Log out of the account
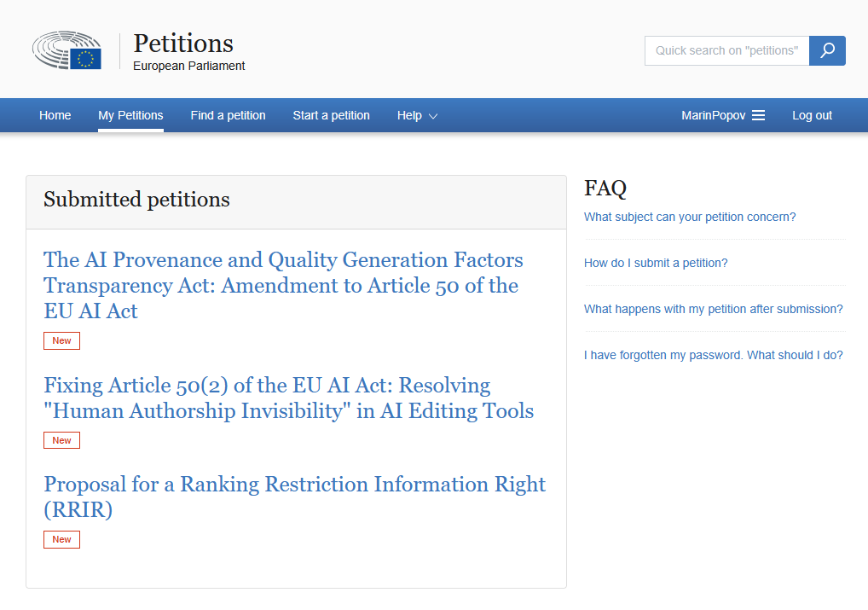Viewport: 868px width, 610px height. (812, 115)
